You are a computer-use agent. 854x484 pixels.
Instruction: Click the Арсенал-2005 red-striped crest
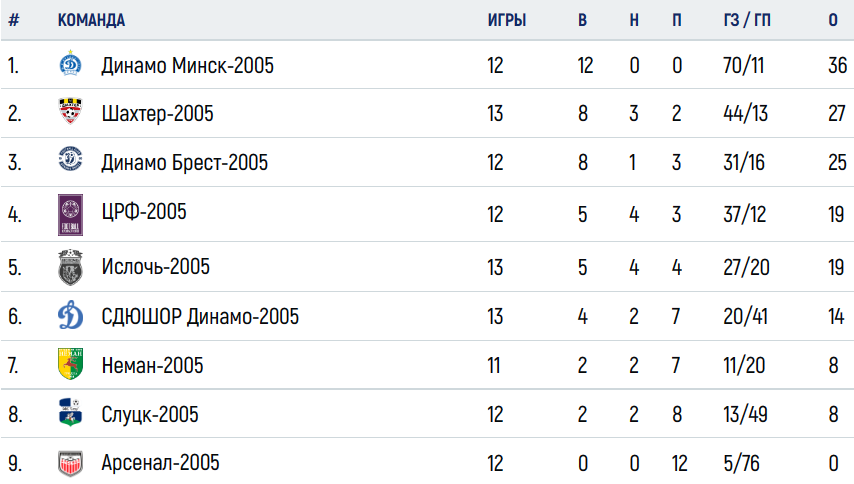(70, 463)
